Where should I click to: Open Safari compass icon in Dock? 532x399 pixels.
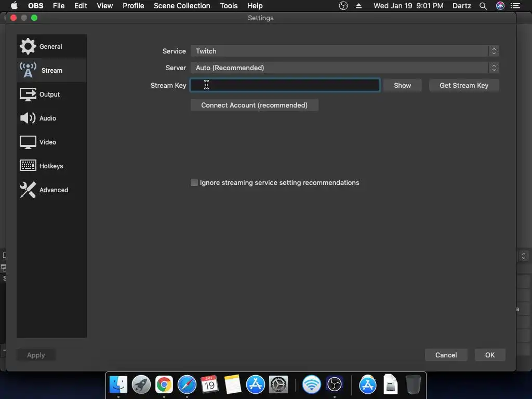click(x=187, y=384)
